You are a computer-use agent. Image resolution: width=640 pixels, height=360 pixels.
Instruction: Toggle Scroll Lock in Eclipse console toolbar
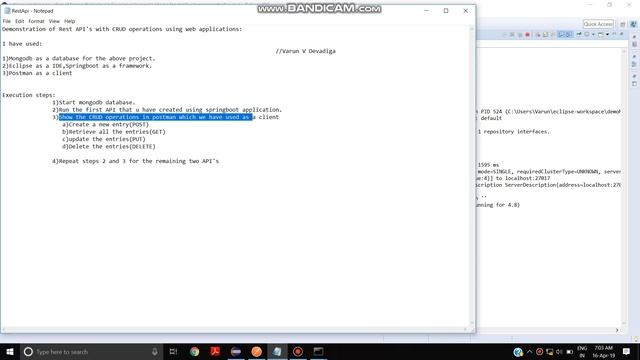pos(545,35)
